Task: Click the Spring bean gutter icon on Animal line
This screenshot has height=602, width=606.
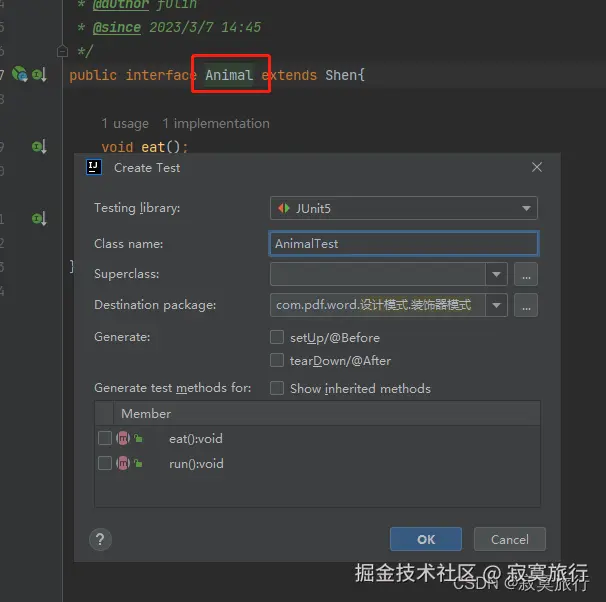Action: [19, 74]
